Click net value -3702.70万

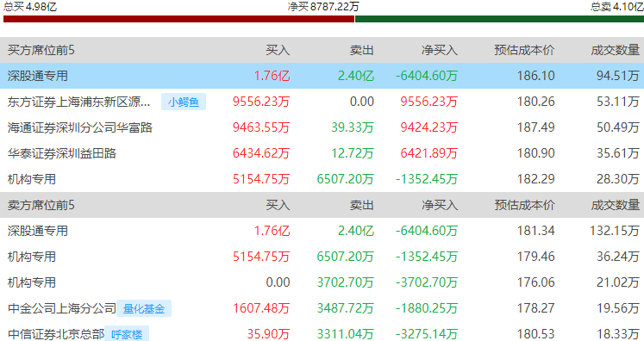(x=427, y=282)
